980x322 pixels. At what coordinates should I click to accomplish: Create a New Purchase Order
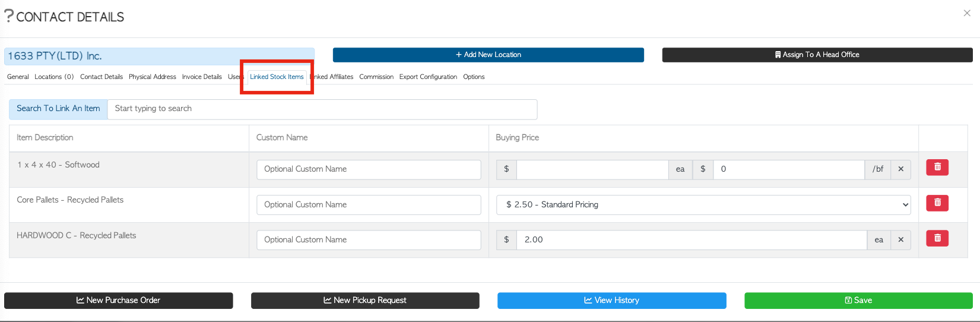click(119, 301)
